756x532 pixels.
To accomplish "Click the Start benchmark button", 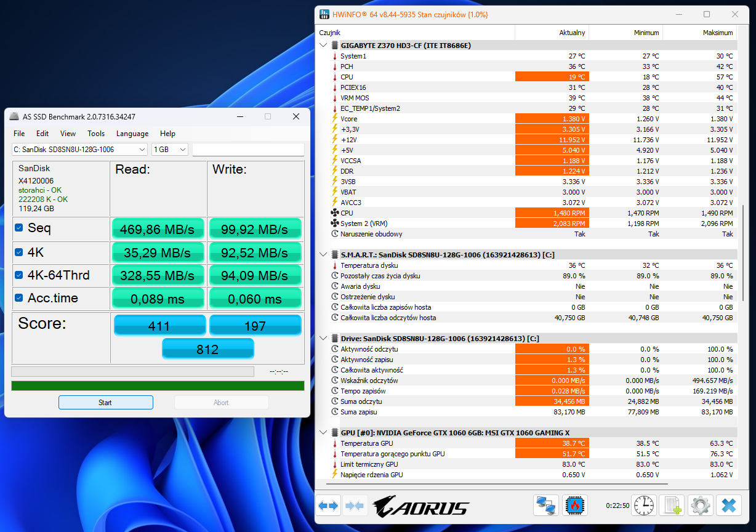I will (x=105, y=403).
